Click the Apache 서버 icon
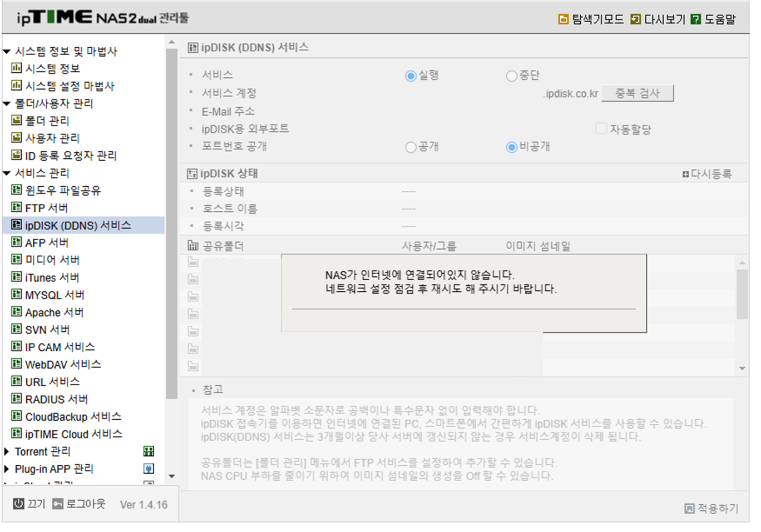761x532 pixels. click(x=17, y=312)
